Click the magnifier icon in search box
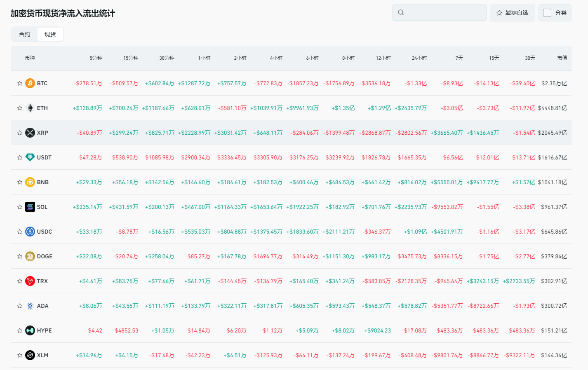The height and width of the screenshot is (370, 588). (401, 12)
